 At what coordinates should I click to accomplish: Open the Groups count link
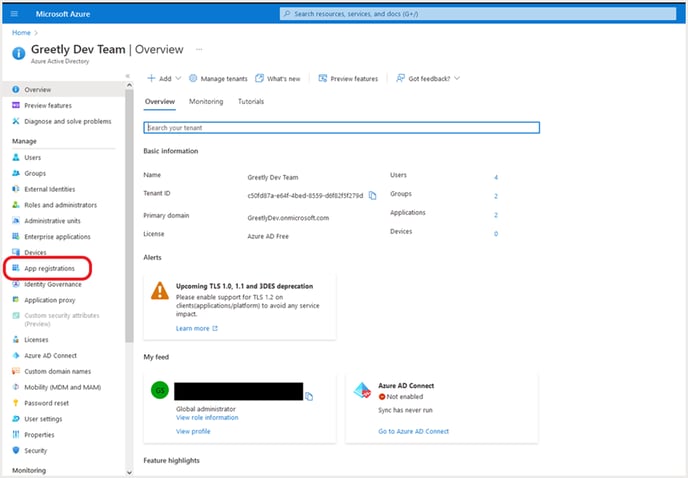pos(496,196)
